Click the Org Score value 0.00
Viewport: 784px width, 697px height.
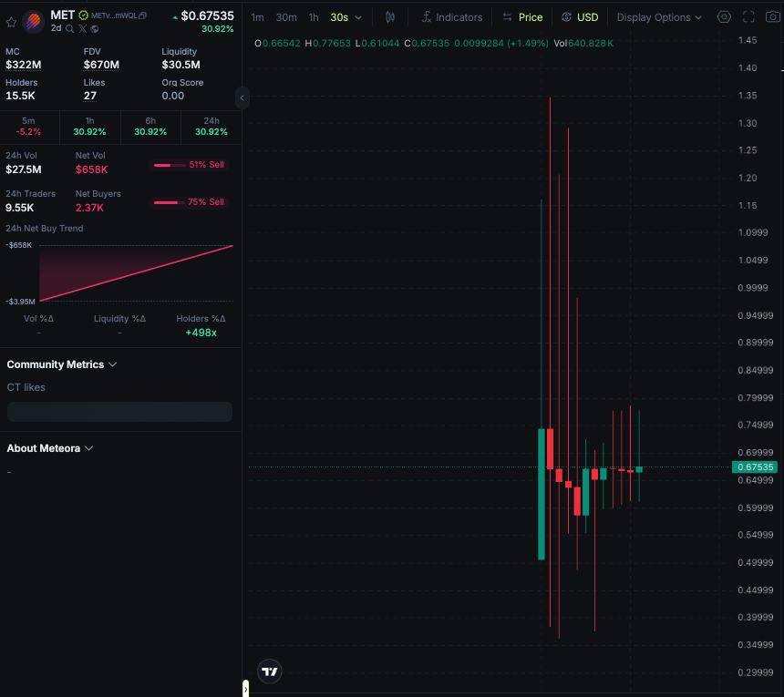(x=173, y=96)
